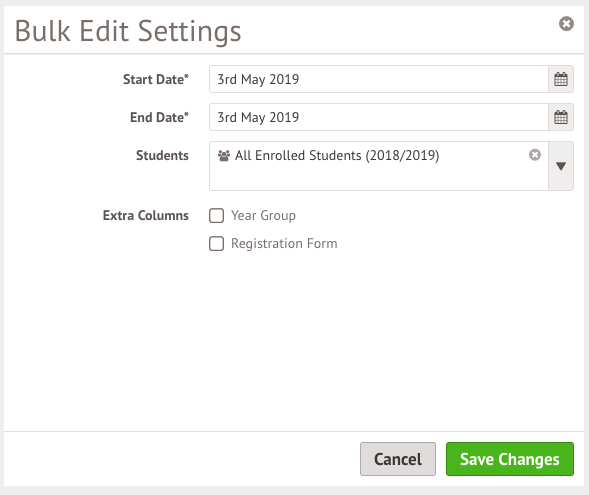This screenshot has width=589, height=495.
Task: Click the Start Date field label
Action: click(x=156, y=79)
